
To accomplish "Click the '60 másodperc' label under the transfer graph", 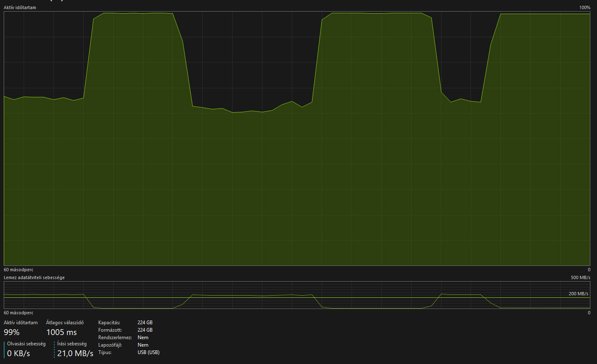I will 19,313.
